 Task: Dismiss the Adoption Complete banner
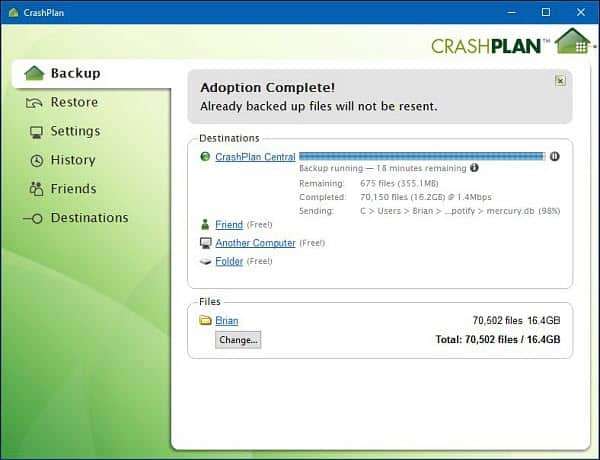[560, 81]
